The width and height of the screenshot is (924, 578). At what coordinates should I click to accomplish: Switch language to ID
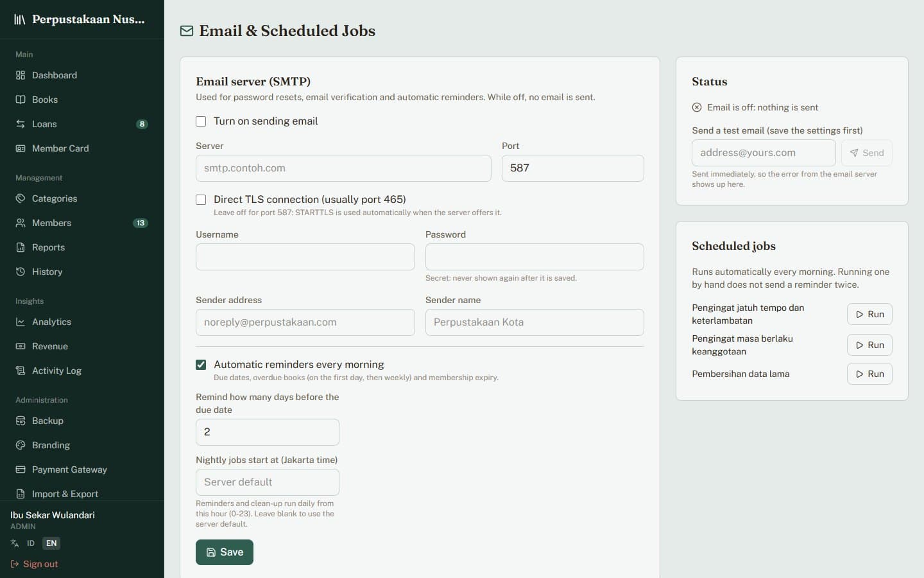(x=31, y=543)
